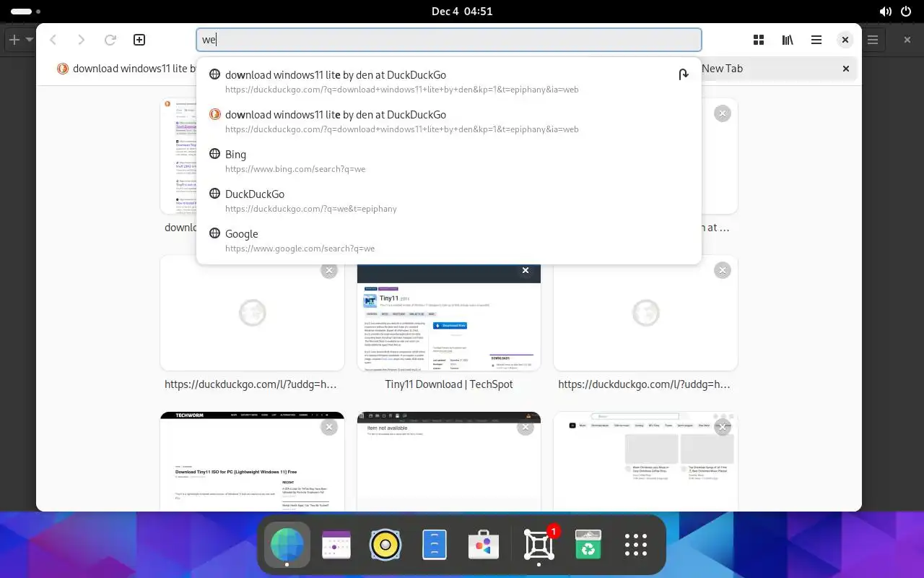Click the 'Tiny11 Download | TechSpot' label
Viewport: 924px width, 578px height.
pyautogui.click(x=449, y=384)
